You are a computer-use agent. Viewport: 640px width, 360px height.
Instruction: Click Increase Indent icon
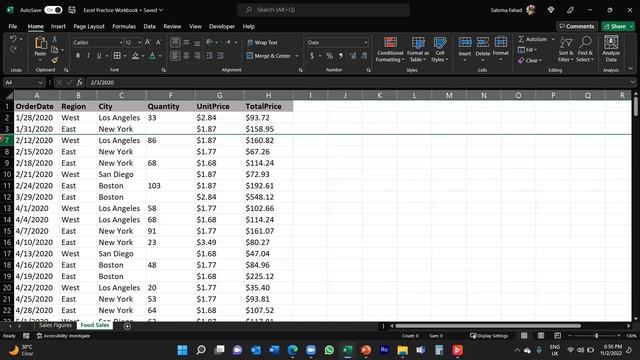[220, 56]
